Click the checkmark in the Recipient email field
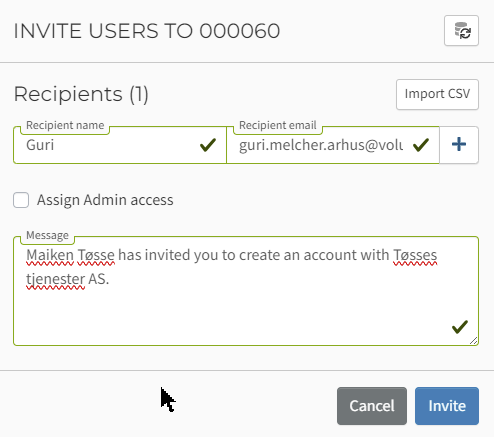This screenshot has width=494, height=437. [421, 145]
